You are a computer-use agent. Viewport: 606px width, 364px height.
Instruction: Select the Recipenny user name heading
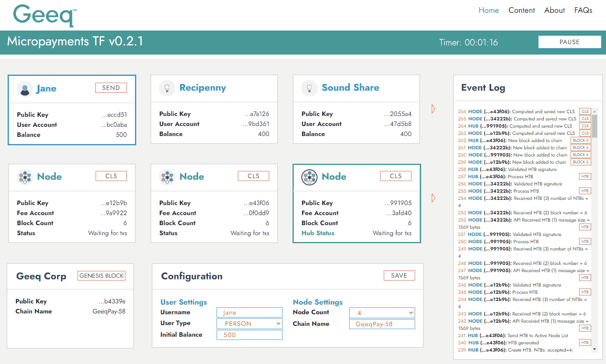click(203, 88)
